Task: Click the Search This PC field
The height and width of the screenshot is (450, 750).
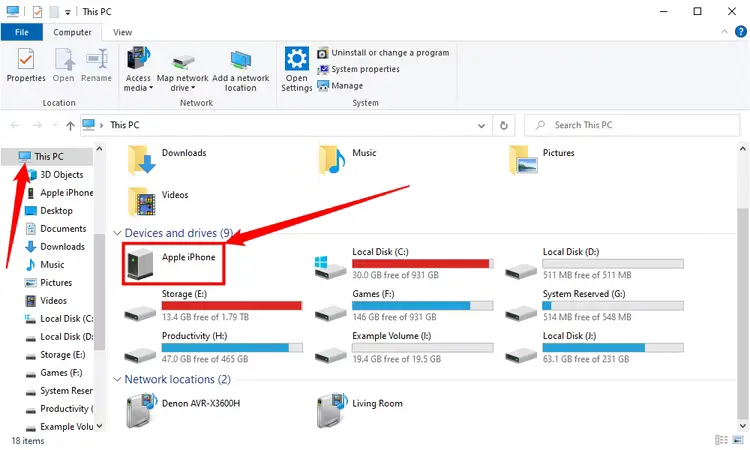Action: [632, 125]
